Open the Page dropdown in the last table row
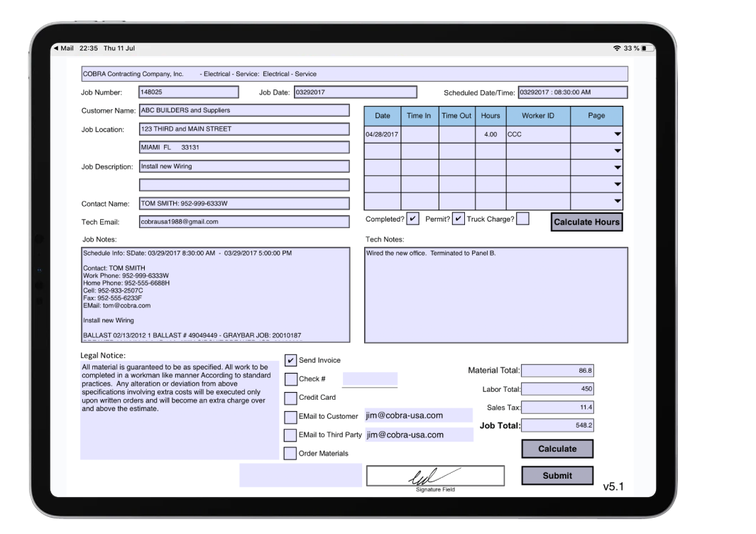 click(617, 202)
